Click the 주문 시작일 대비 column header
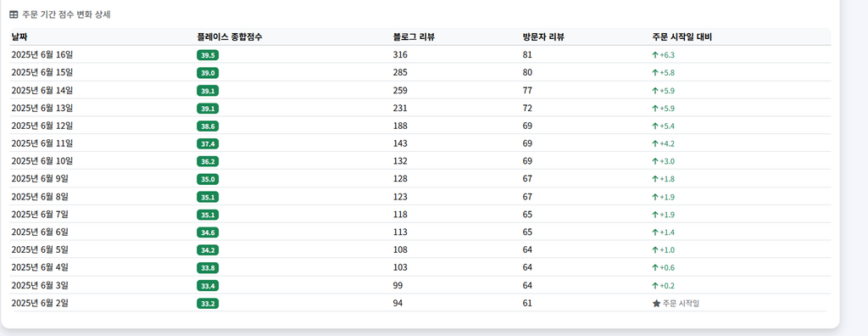Viewport: 868px width, 336px height. (x=682, y=37)
